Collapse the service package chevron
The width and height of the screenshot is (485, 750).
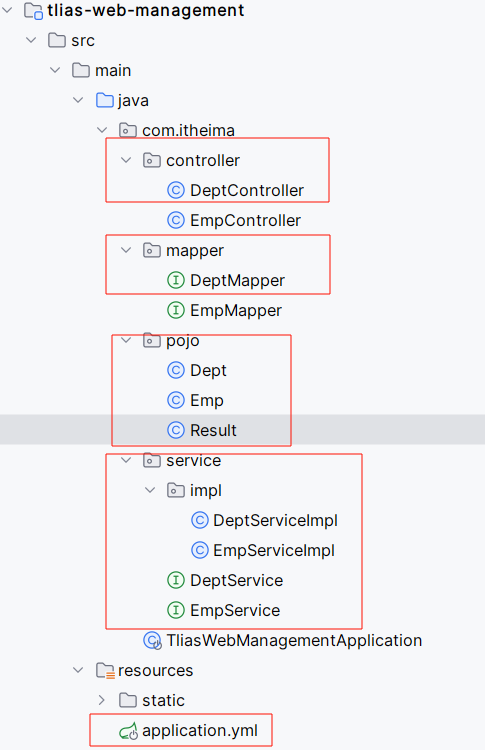tap(126, 460)
